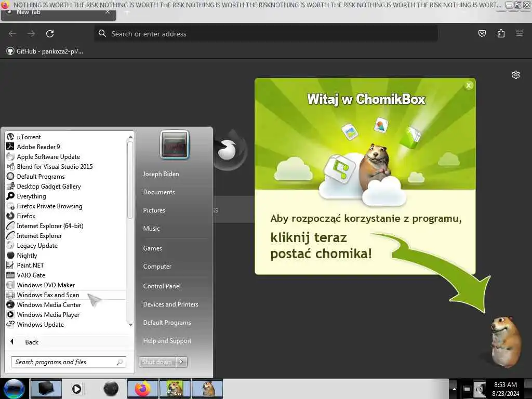The image size is (532, 399).
Task: Click the Shut down button
Action: pyautogui.click(x=157, y=362)
